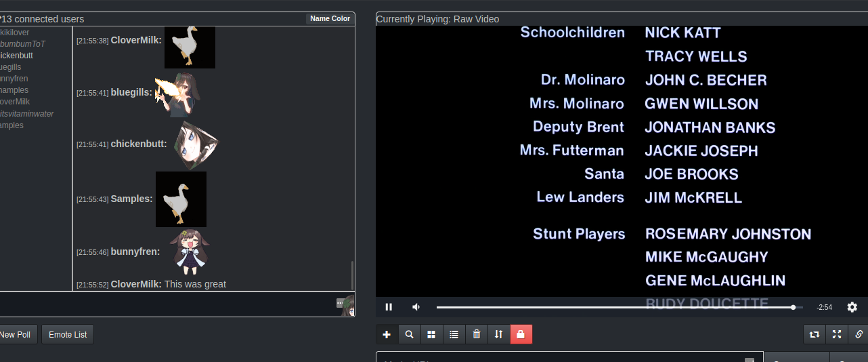Click the 'This was great' chat message

point(195,284)
